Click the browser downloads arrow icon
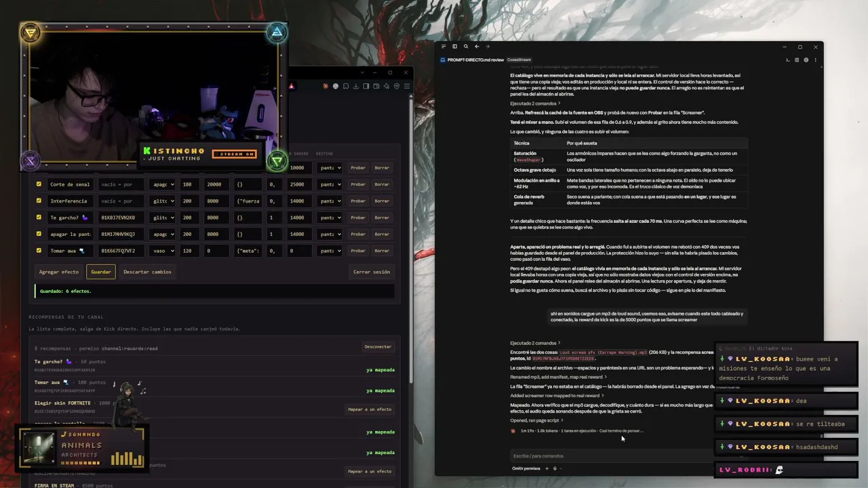This screenshot has height=488, width=868. (x=356, y=86)
